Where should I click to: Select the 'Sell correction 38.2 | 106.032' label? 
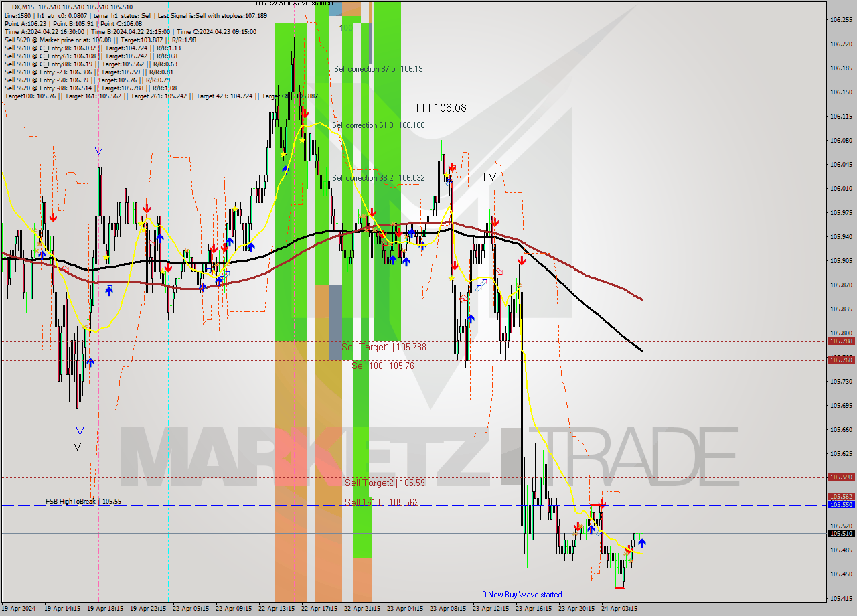click(x=378, y=178)
